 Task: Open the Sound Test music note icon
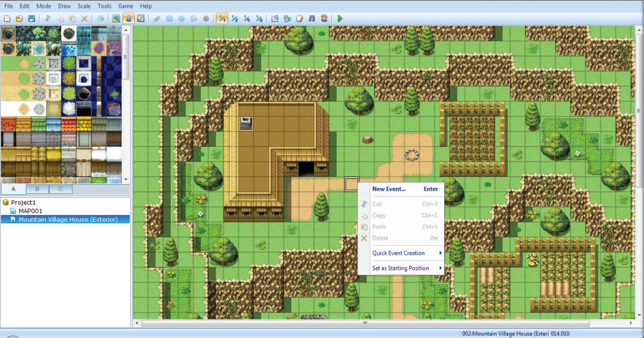pos(312,19)
